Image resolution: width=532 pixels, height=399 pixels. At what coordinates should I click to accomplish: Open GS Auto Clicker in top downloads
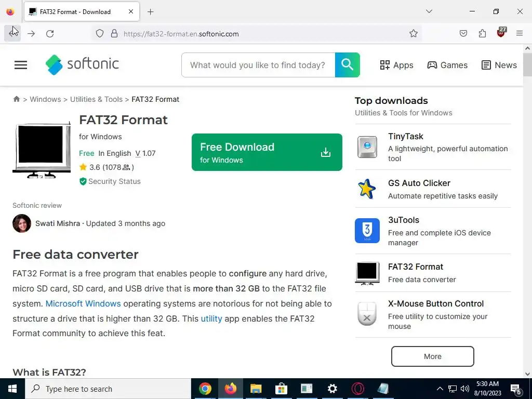(x=419, y=183)
